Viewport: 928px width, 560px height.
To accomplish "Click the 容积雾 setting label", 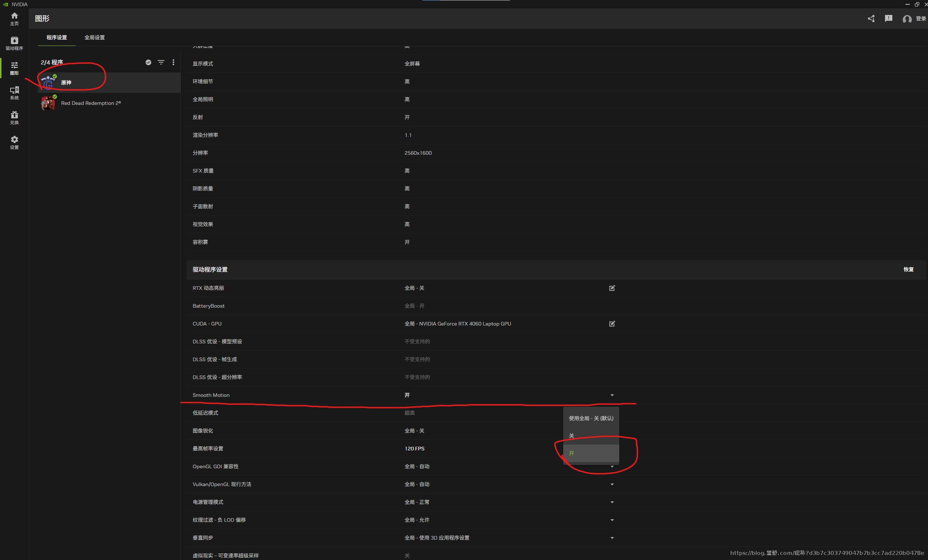I will tap(200, 242).
